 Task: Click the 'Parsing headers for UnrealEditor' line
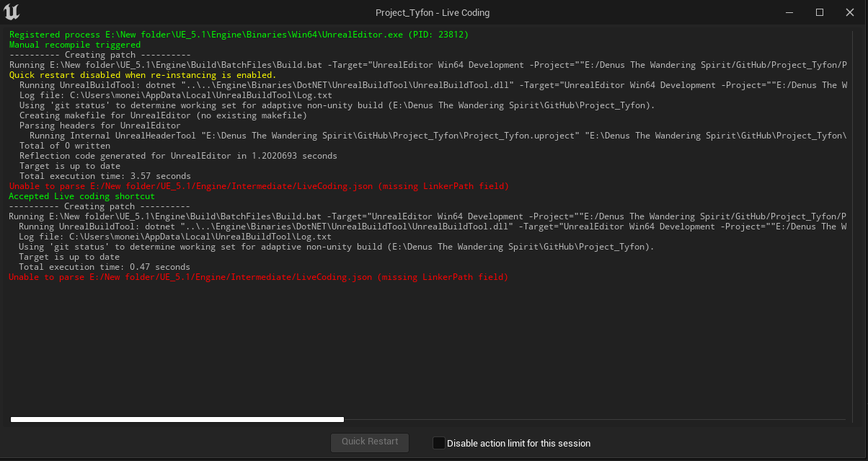tap(102, 125)
